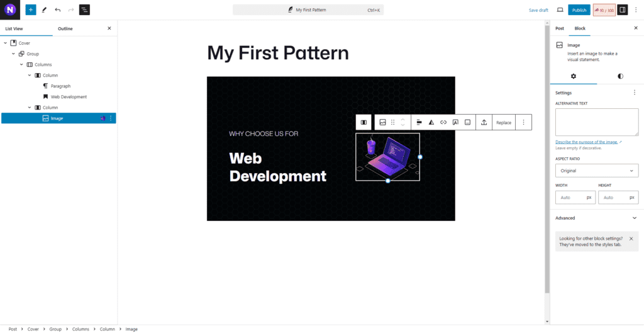The height and width of the screenshot is (333, 644).
Task: Switch to the Styles tab icon
Action: coord(620,76)
